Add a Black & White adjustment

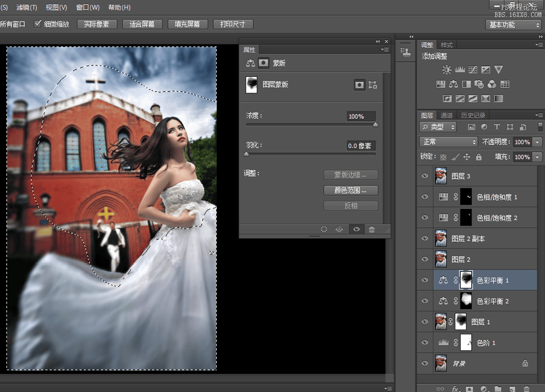pos(466,84)
